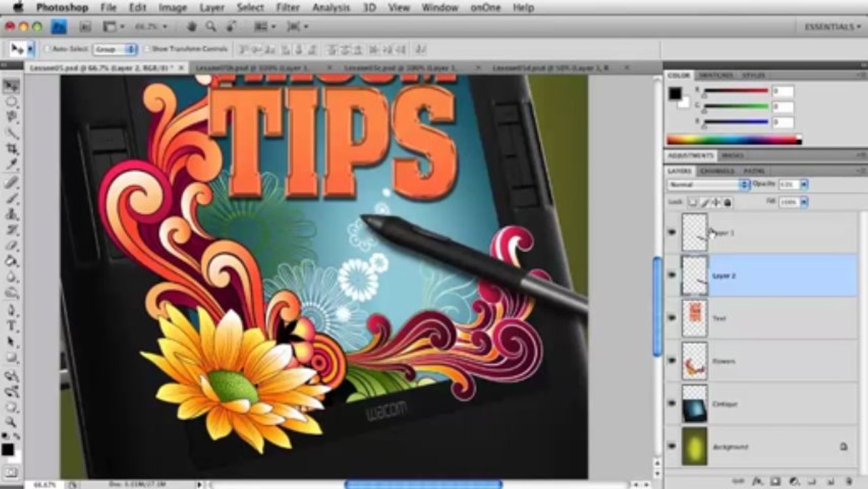Select the Elliptical Marquee tool
This screenshot has height=489, width=868.
coord(11,103)
